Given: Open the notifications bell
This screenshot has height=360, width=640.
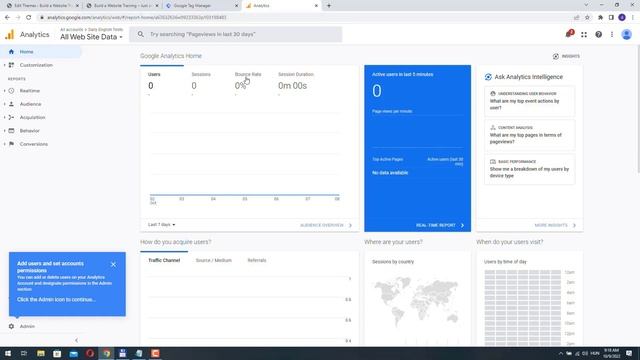Looking at the screenshot, I should (569, 34).
